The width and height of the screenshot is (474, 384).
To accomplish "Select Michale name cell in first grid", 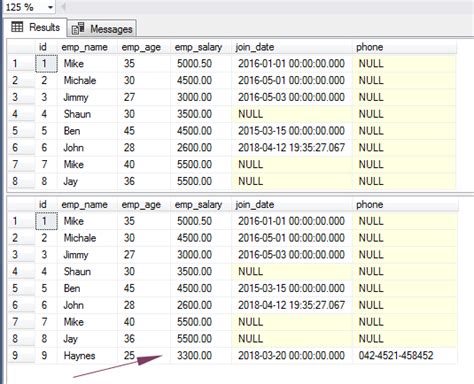I will [87, 80].
